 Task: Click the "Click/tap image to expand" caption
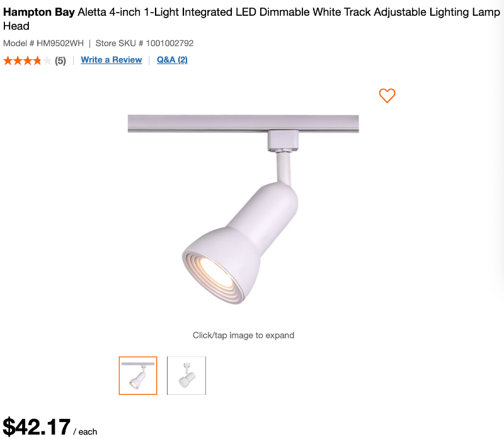243,335
